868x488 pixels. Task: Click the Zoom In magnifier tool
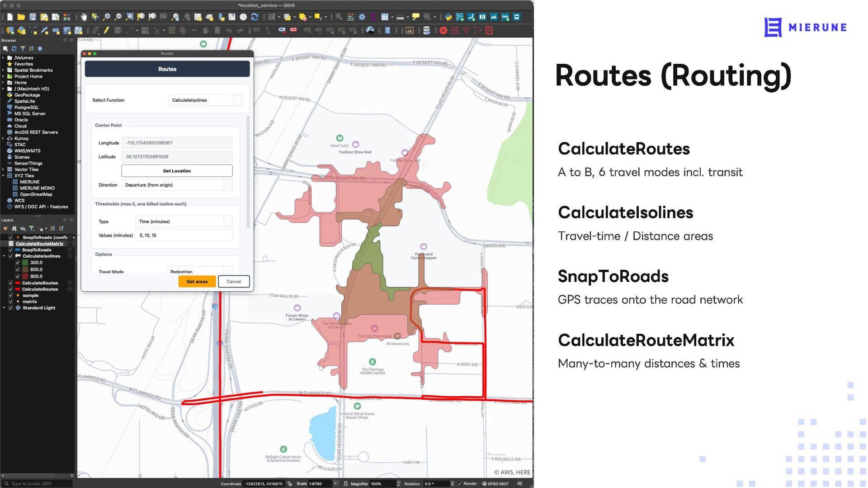pyautogui.click(x=107, y=17)
